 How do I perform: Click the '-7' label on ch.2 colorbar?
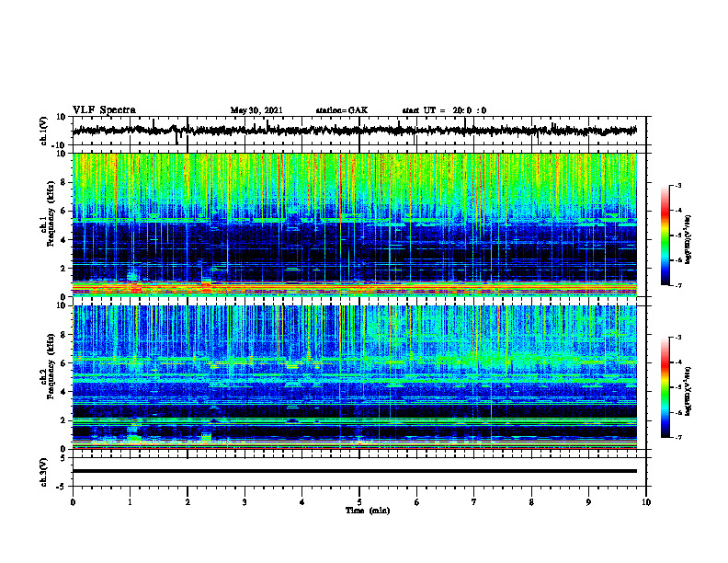tap(678, 438)
